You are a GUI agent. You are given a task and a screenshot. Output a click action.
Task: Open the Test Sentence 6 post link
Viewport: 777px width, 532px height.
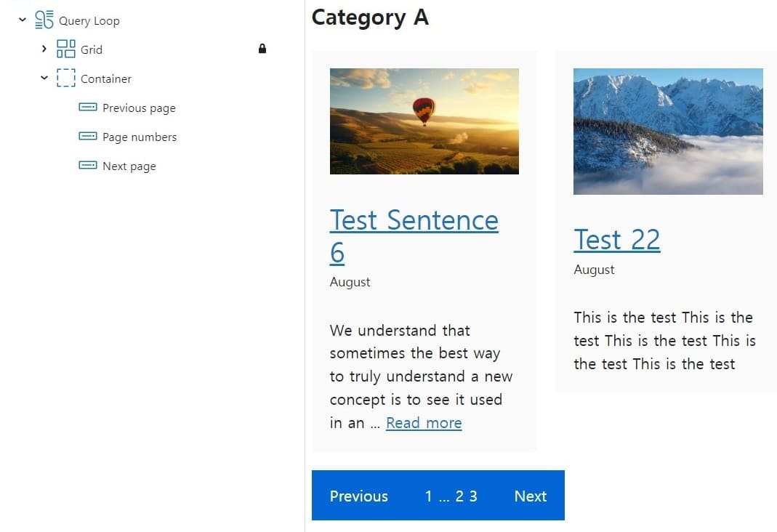tap(414, 221)
